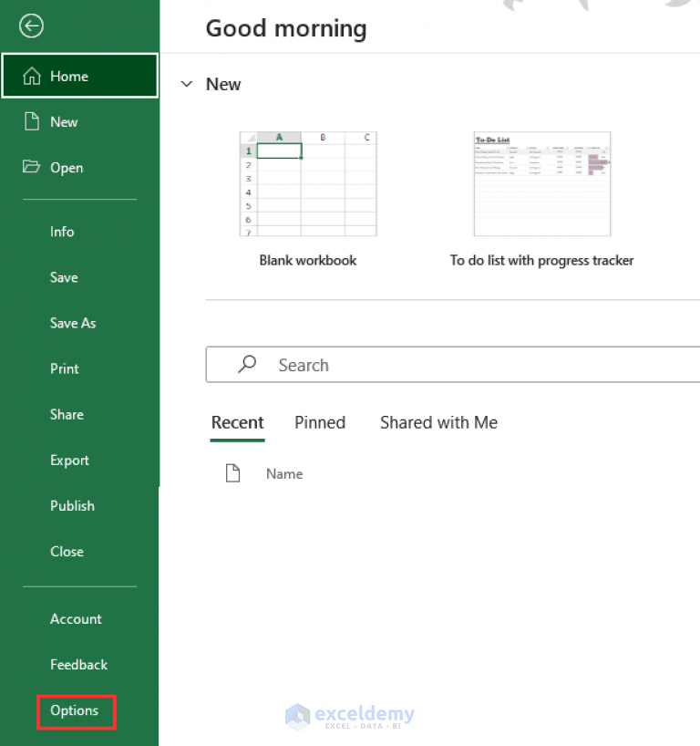The image size is (700, 746).
Task: Click the back arrow to exit backstage view
Action: tap(31, 26)
